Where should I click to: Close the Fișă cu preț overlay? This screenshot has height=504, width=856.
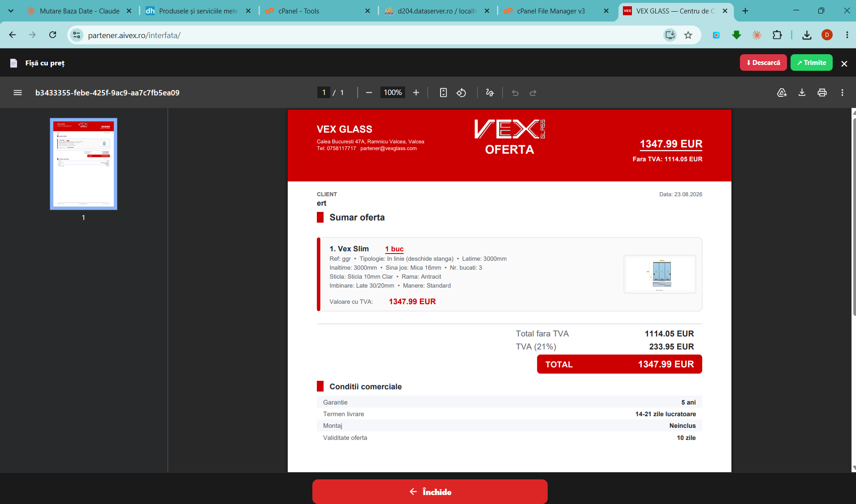coord(844,64)
